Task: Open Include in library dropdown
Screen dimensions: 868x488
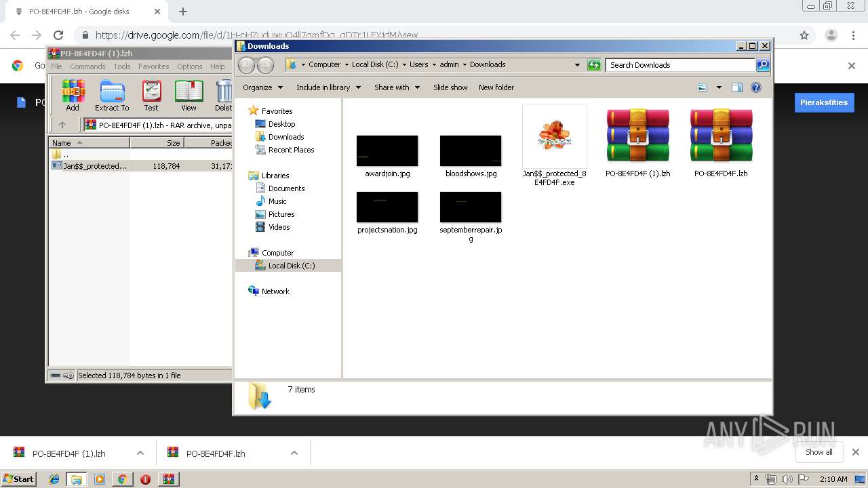Action: pos(328,87)
